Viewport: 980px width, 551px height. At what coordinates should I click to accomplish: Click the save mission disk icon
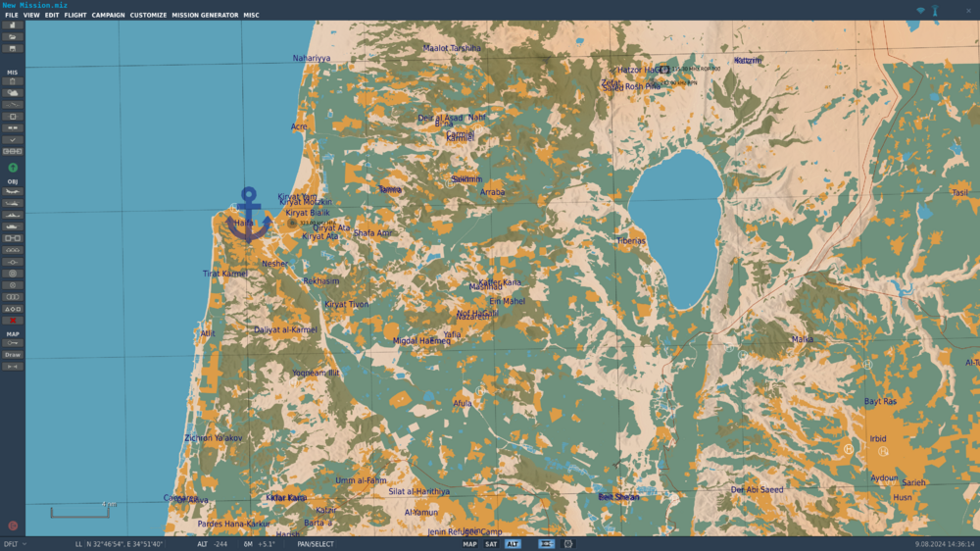(x=13, y=49)
